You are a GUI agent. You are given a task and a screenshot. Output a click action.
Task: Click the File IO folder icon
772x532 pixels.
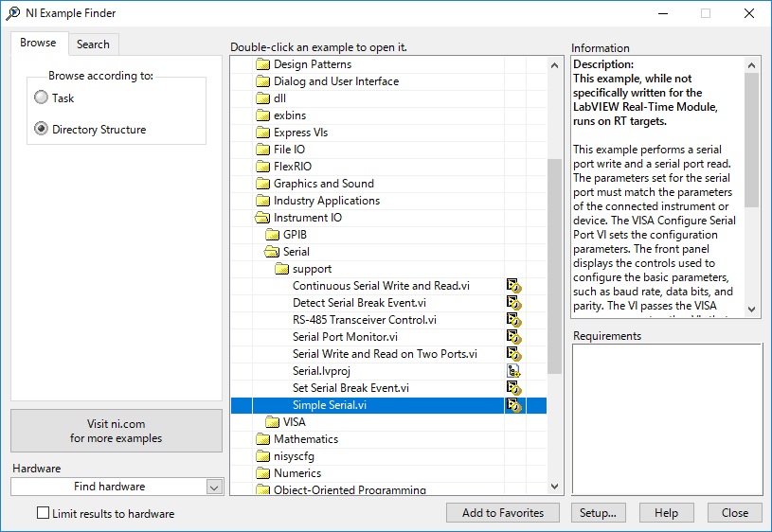[x=263, y=150]
